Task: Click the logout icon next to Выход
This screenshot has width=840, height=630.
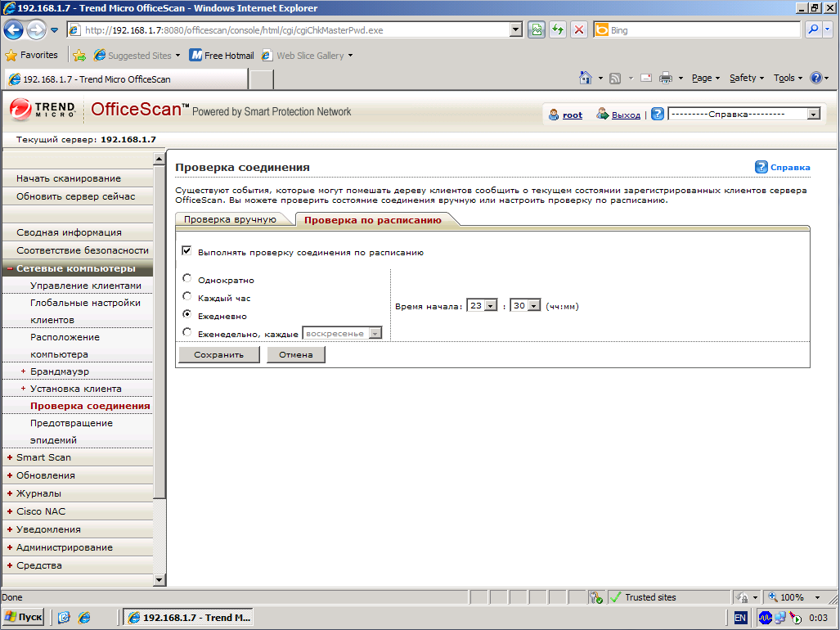Action: (x=603, y=114)
